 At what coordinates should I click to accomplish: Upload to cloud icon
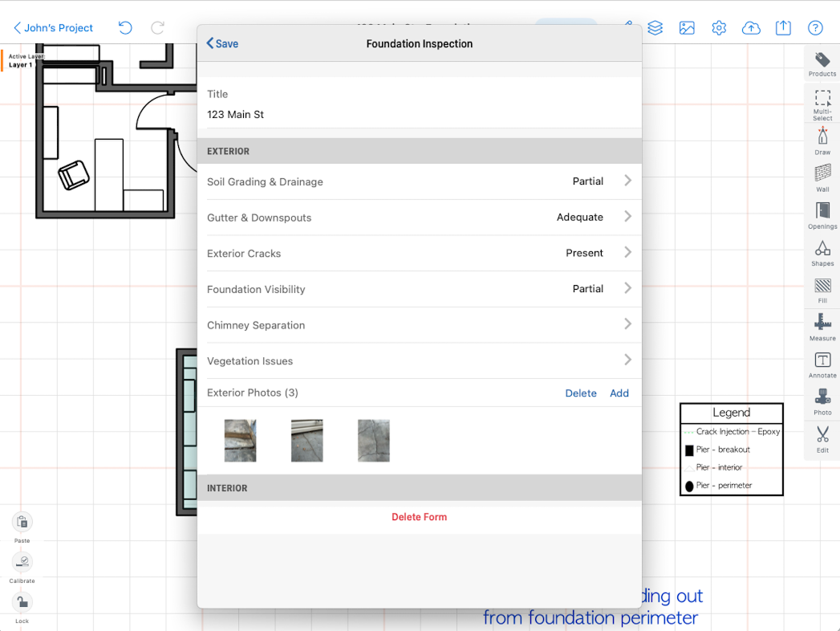(751, 28)
